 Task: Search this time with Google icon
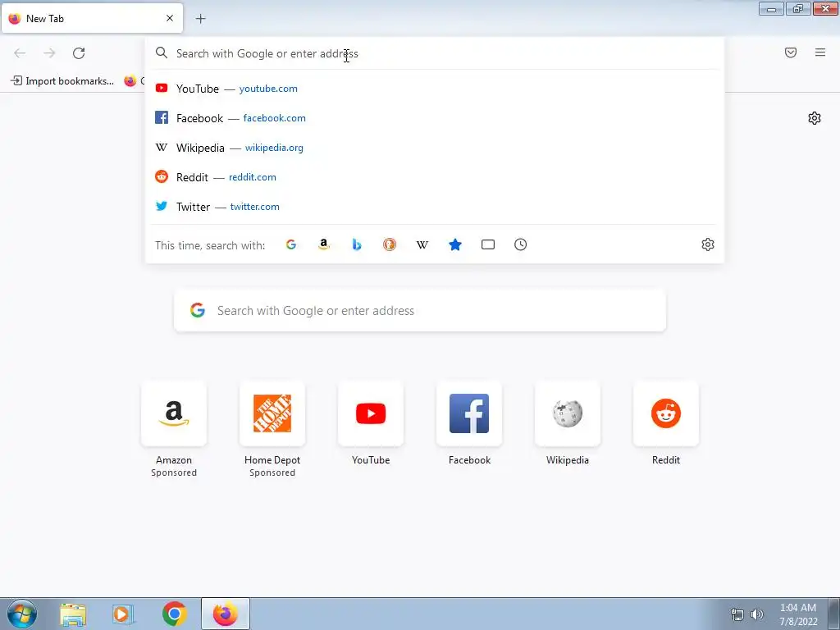(291, 244)
